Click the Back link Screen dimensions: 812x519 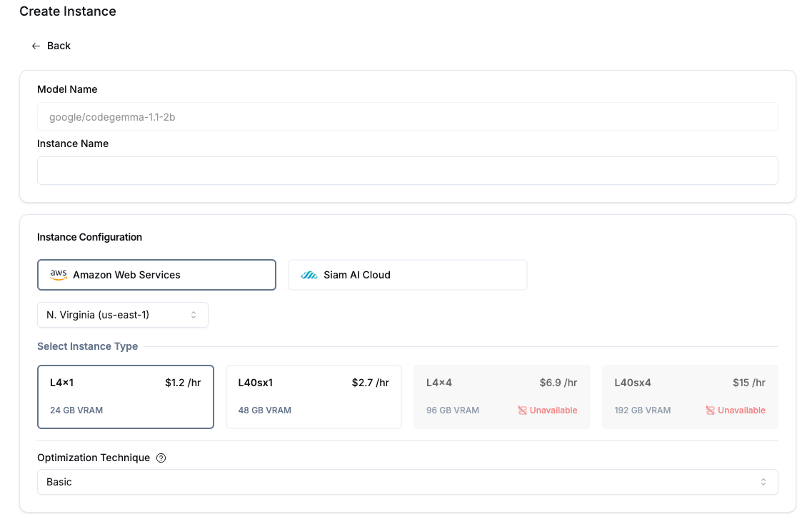click(59, 46)
